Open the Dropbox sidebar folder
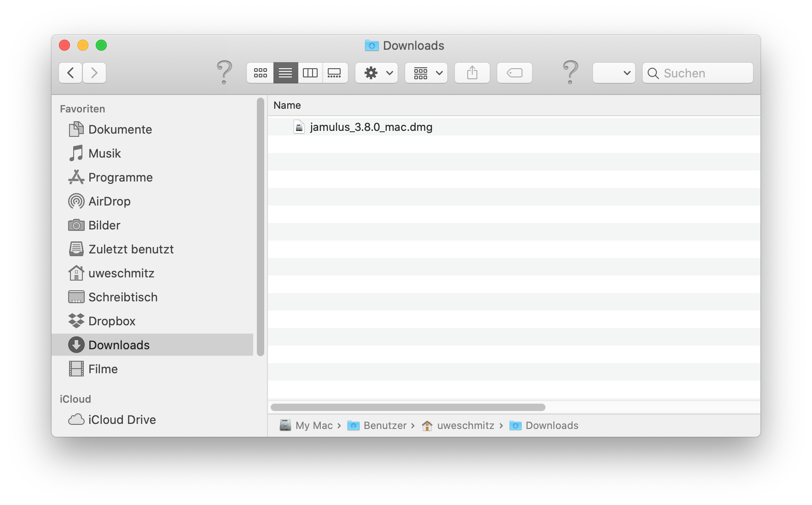812x505 pixels. [111, 321]
